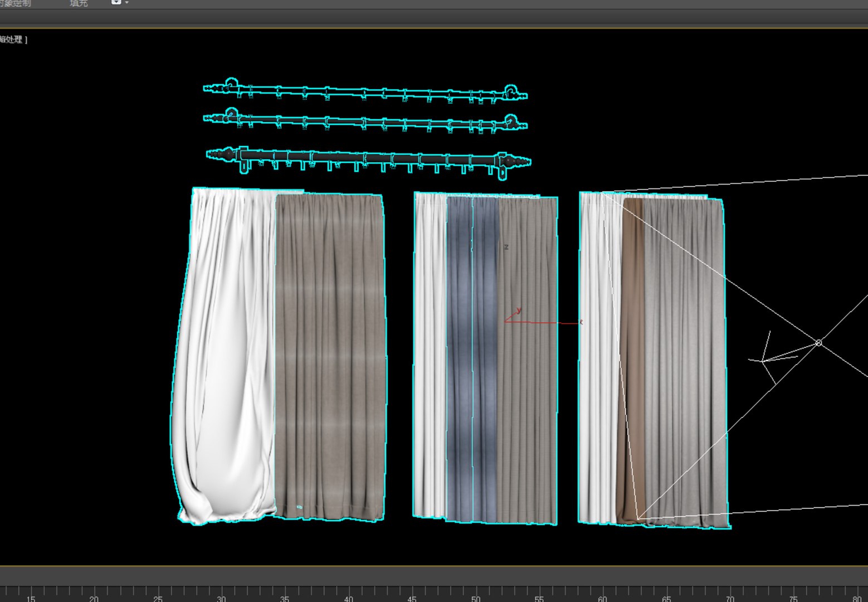Open the 暗处理 viewport shading label menu

[12, 39]
